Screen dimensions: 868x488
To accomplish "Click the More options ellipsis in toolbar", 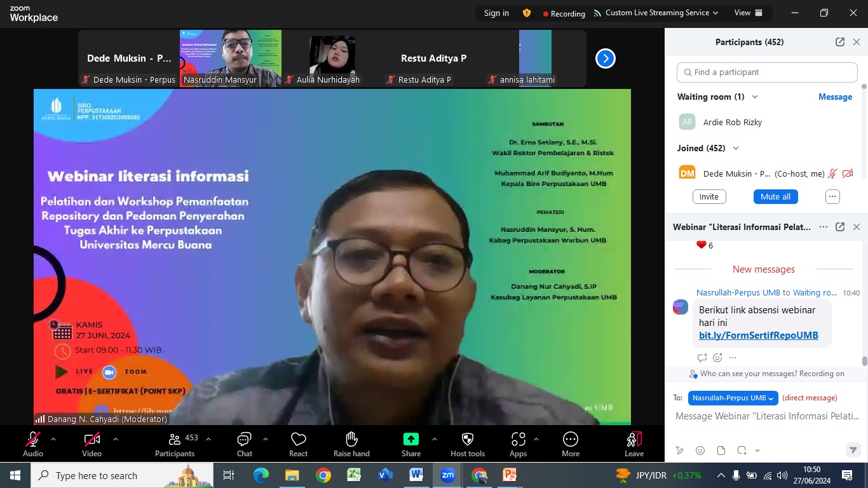I will pos(570,440).
